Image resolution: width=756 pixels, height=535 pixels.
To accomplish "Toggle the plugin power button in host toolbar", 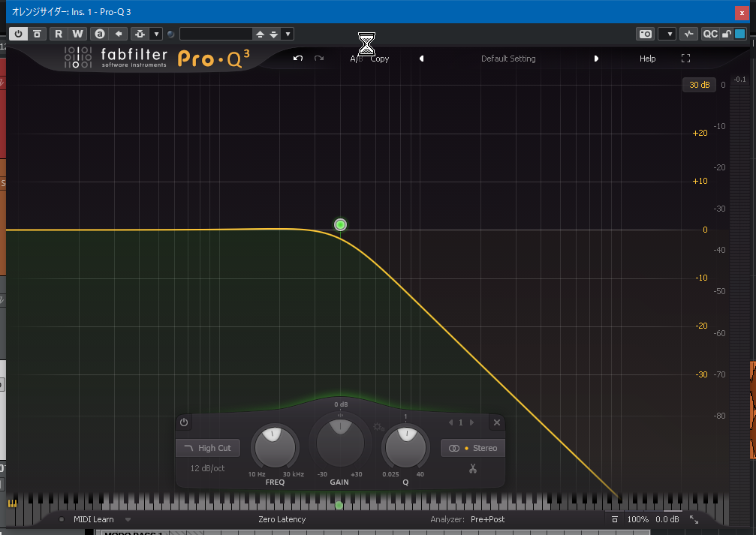I will (17, 34).
